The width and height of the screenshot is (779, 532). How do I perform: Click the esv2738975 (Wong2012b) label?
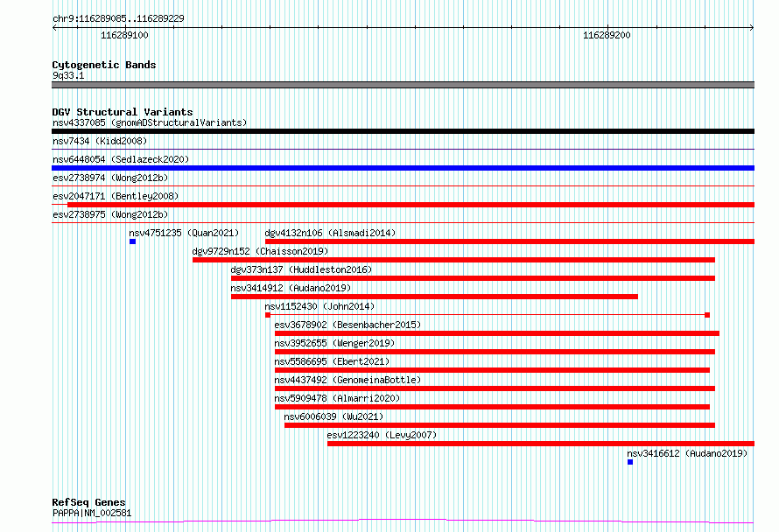[110, 214]
